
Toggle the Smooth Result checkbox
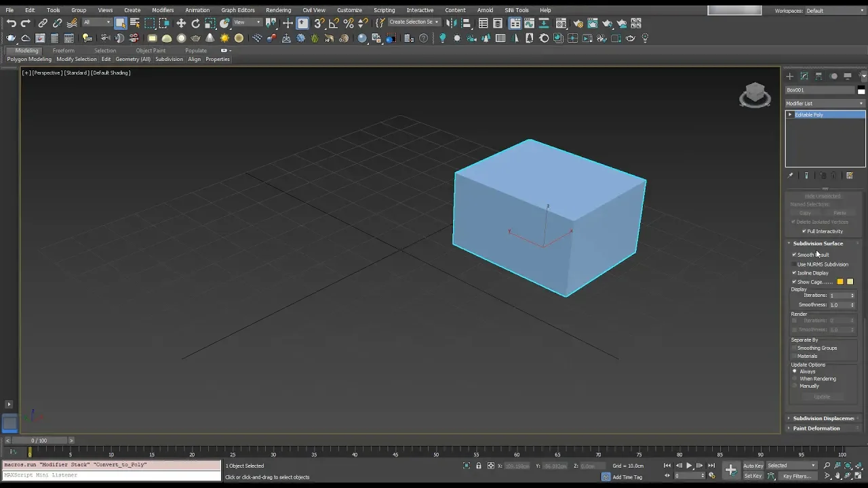(794, 255)
